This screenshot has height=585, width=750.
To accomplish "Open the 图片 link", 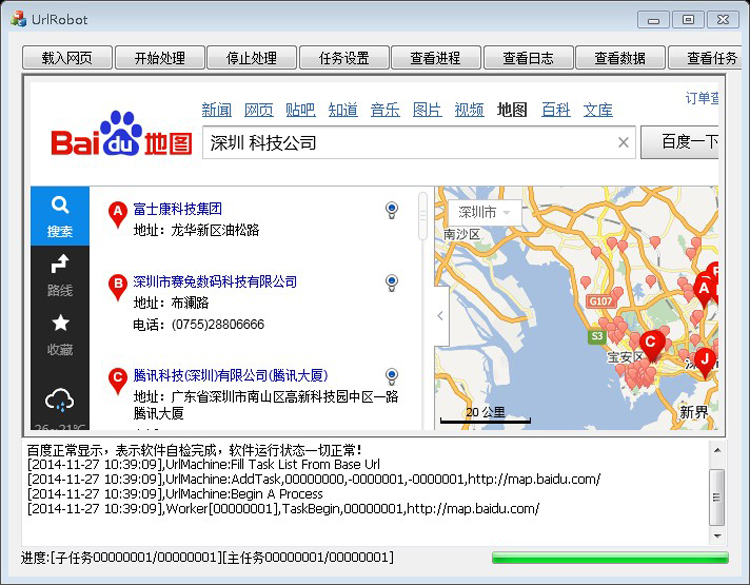I will click(427, 110).
